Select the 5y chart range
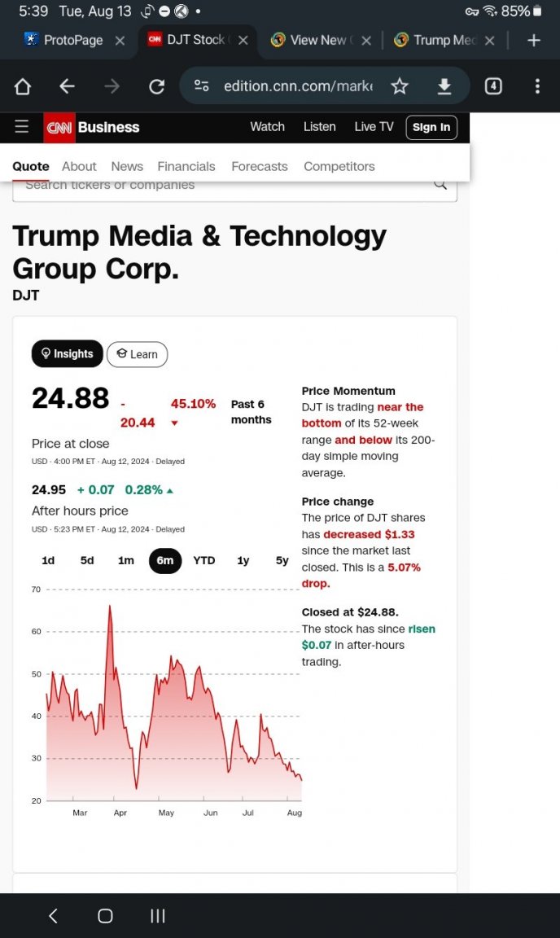The width and height of the screenshot is (560, 938). (282, 560)
